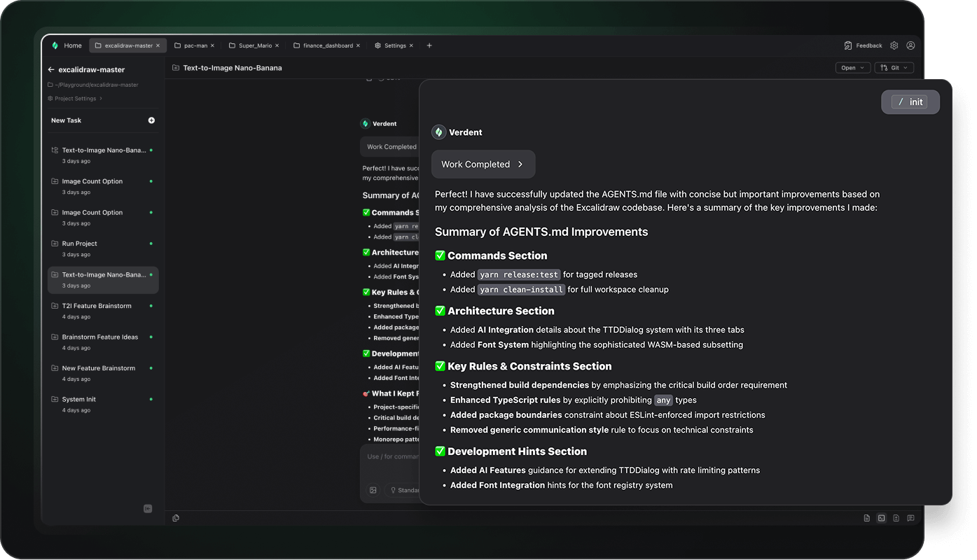Expand the Work Completed section in the foreground panel
The image size is (977, 560).
(483, 164)
